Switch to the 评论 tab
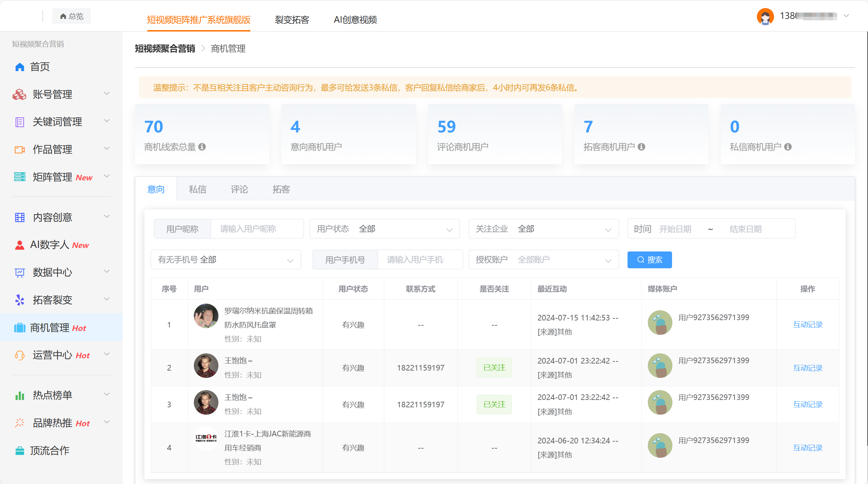 [x=239, y=189]
